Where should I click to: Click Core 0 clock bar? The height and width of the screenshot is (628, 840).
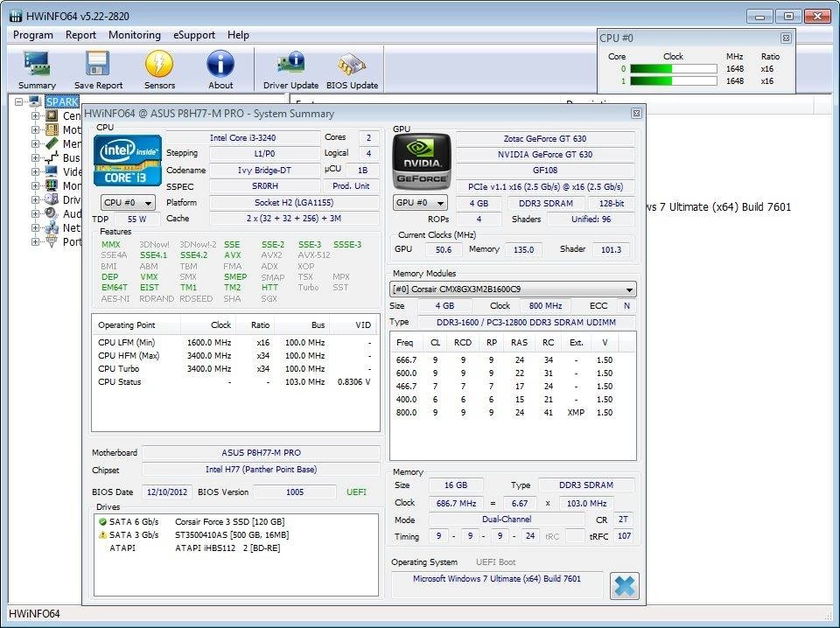(x=674, y=69)
